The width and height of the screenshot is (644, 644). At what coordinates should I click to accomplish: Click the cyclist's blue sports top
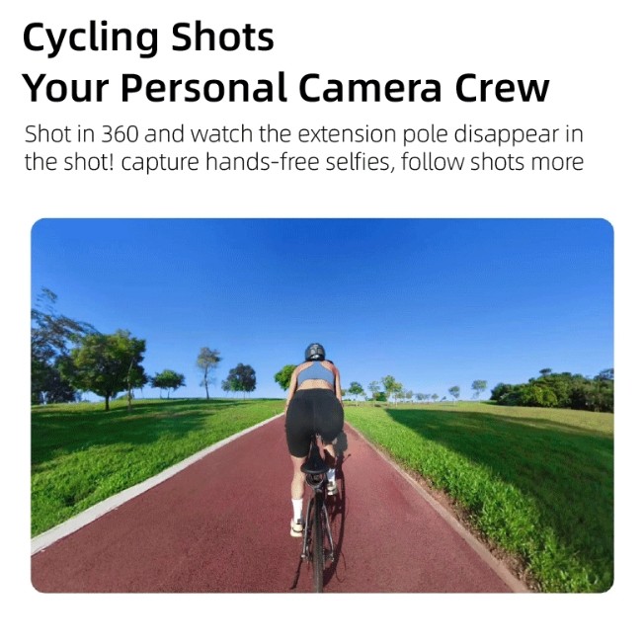(315, 373)
